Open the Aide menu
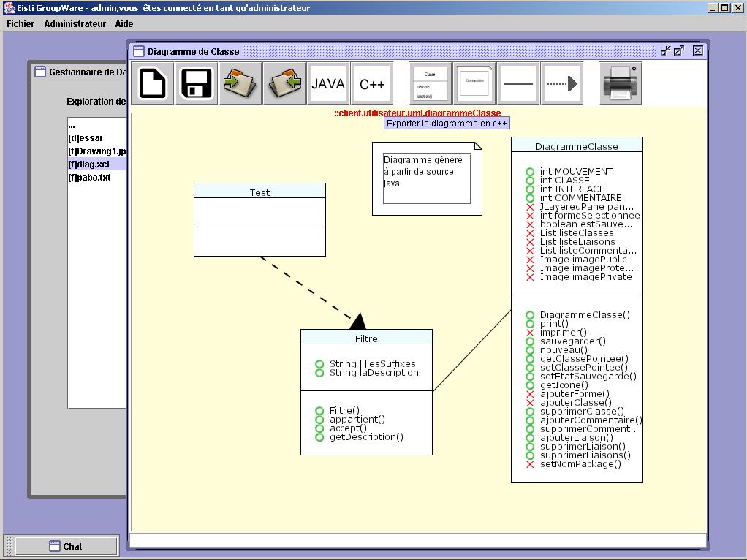Screen dimensions: 747x560 point(124,24)
